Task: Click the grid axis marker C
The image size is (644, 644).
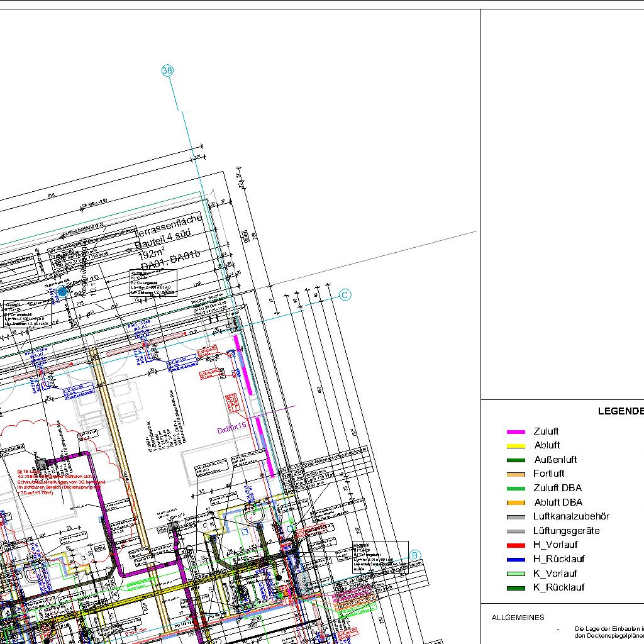Action: coord(345,295)
